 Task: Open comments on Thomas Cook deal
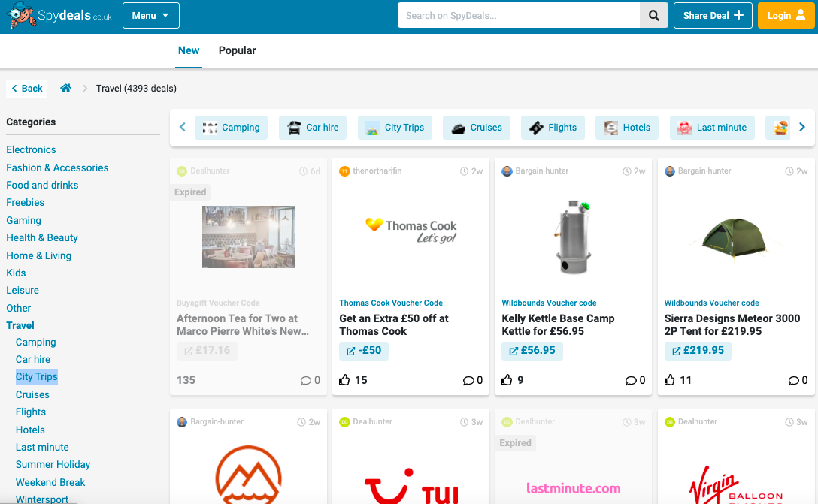coord(473,381)
